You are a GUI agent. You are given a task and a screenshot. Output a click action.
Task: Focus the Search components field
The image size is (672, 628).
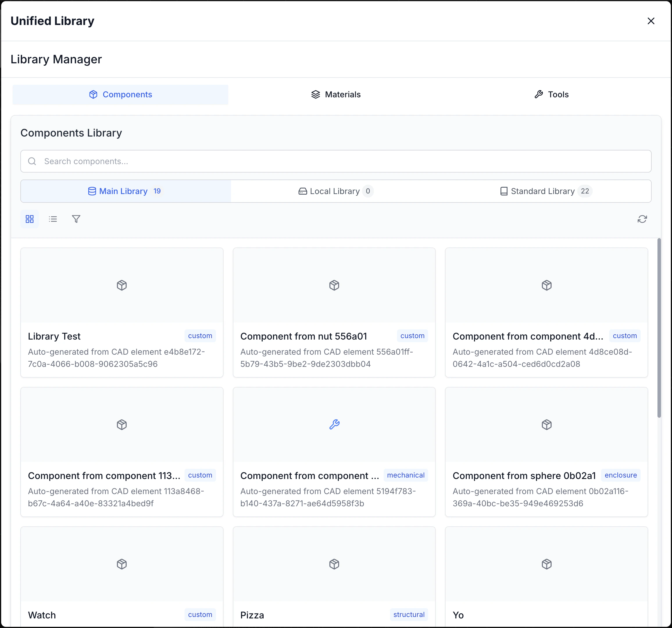(x=336, y=161)
